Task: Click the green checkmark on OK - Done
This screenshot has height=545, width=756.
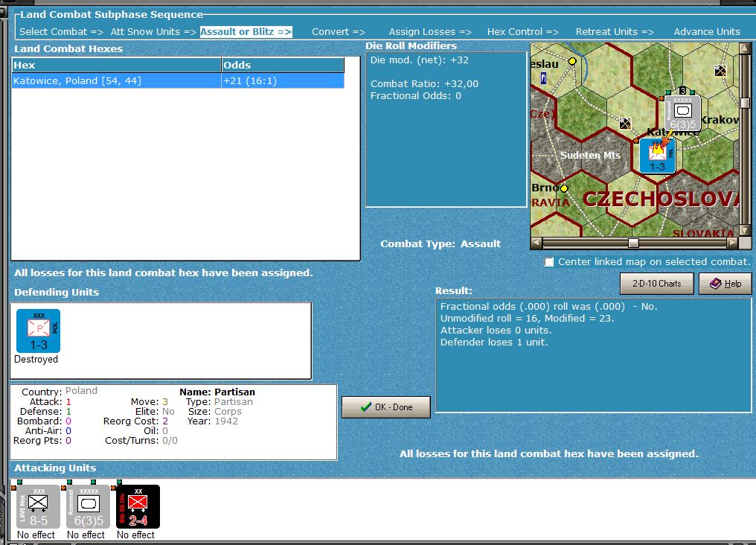Action: pos(366,407)
